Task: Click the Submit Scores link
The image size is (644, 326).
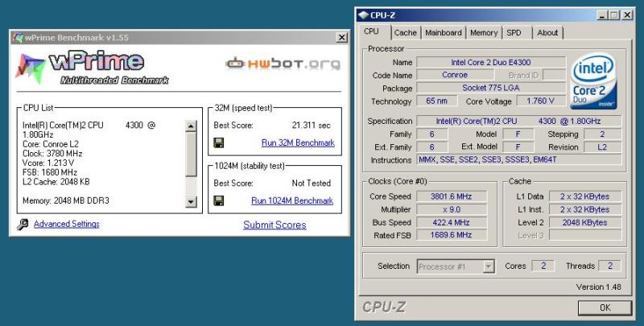Action: click(x=275, y=225)
